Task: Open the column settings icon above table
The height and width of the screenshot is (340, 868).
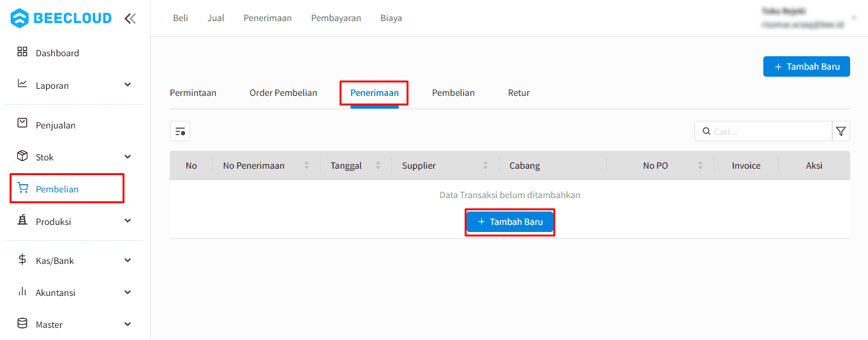Action: [180, 131]
